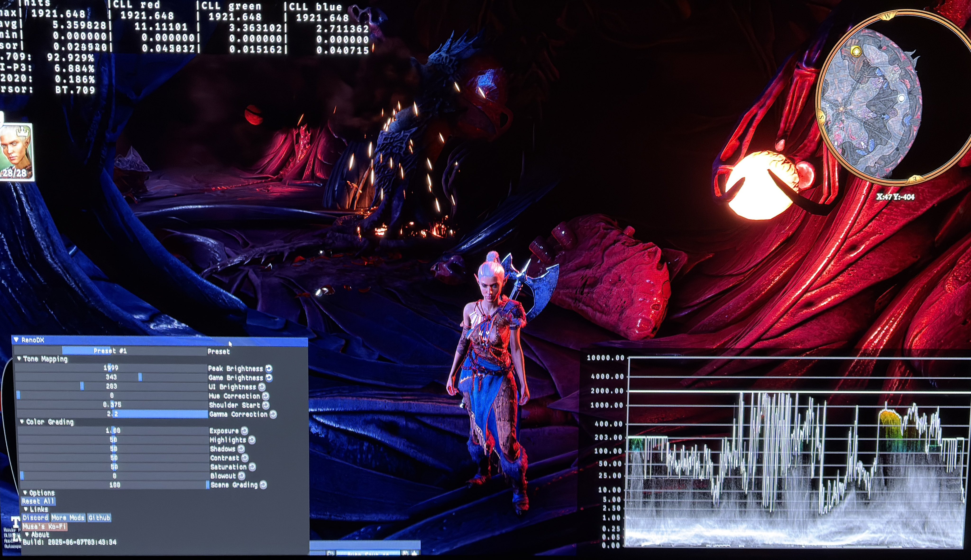
Task: Click the Peak Brightness slider showing 1999
Action: (111, 368)
